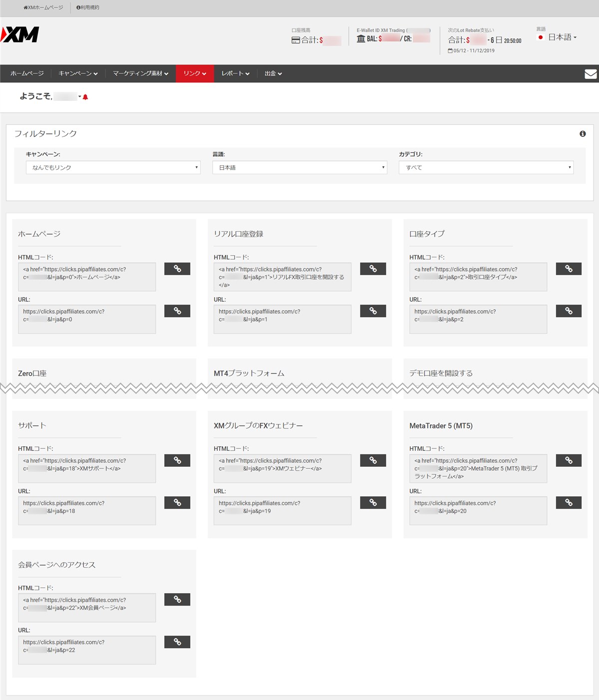Copy the MetaTrader 5 (MT5) URL
The image size is (599, 700).
[569, 503]
